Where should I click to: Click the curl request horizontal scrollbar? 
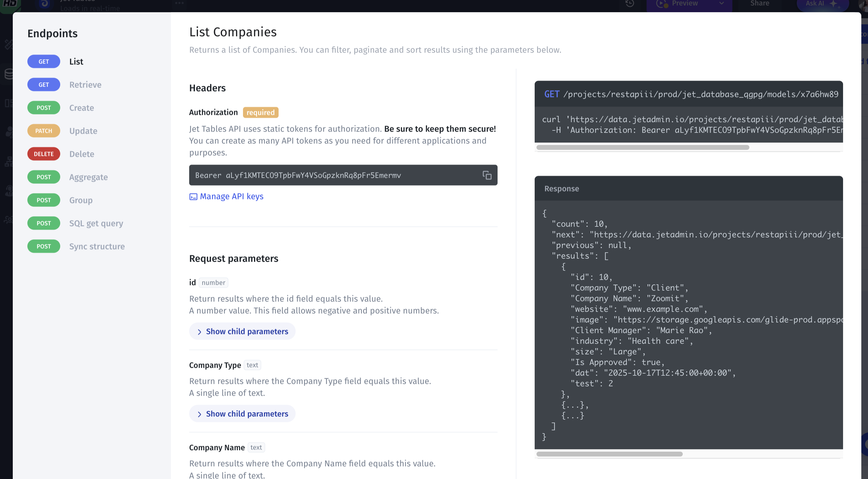point(643,147)
